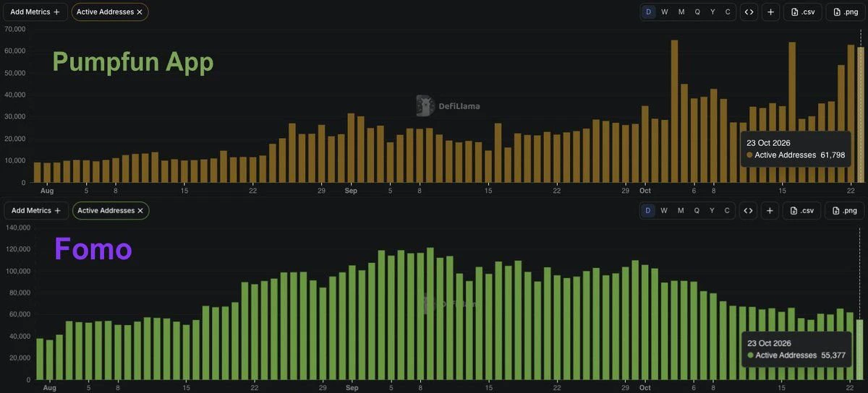
Task: Click the 70,000 y-axis label
Action: pos(14,29)
